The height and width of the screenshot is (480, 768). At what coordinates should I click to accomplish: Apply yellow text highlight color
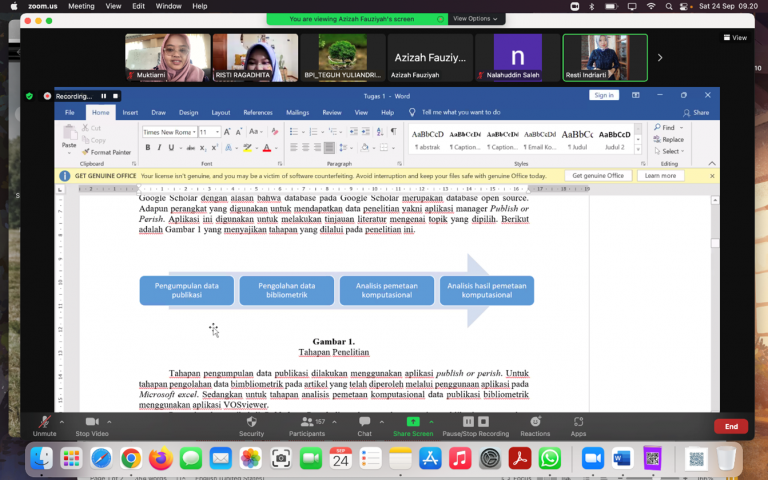247,147
